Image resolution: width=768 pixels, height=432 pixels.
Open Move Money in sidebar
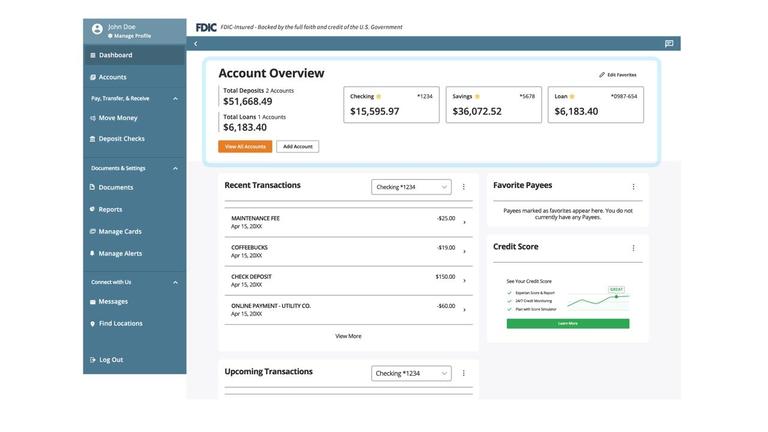[x=118, y=118]
